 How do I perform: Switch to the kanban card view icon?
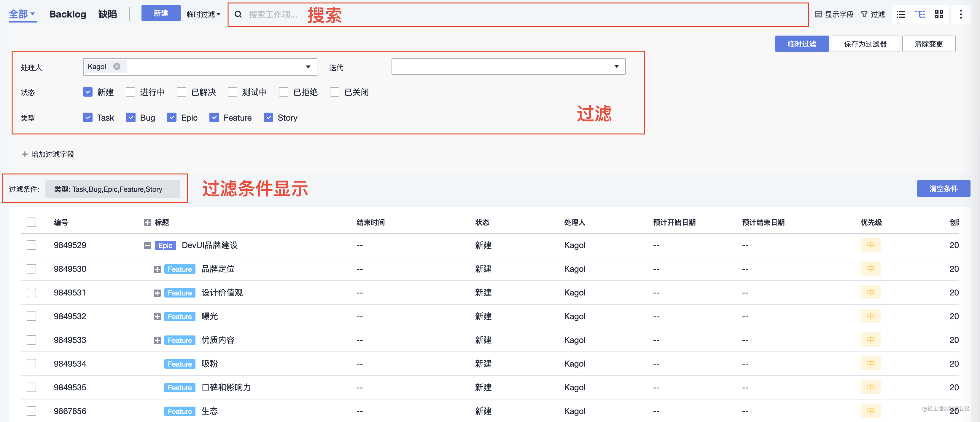coord(939,14)
